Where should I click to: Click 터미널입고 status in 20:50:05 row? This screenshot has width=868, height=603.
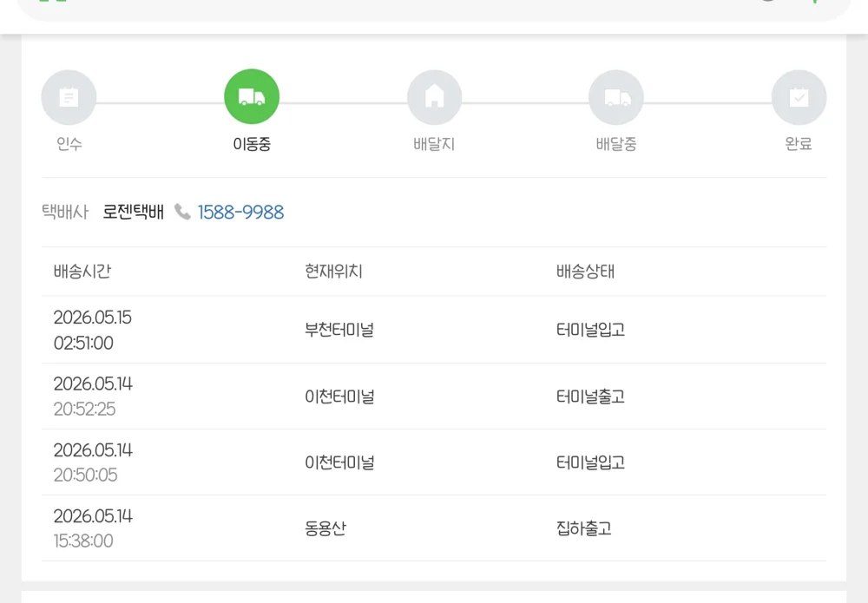click(x=590, y=462)
